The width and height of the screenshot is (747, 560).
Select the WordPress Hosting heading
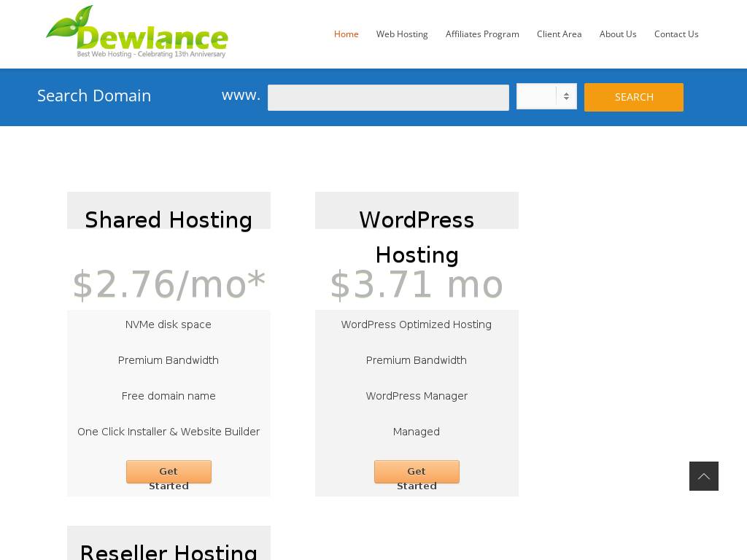tap(417, 236)
